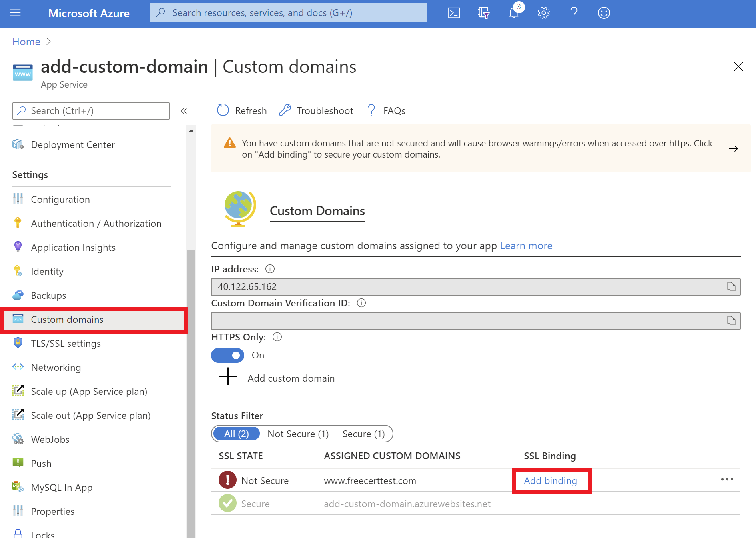Image resolution: width=756 pixels, height=538 pixels.
Task: Open the notifications bell
Action: click(x=513, y=12)
